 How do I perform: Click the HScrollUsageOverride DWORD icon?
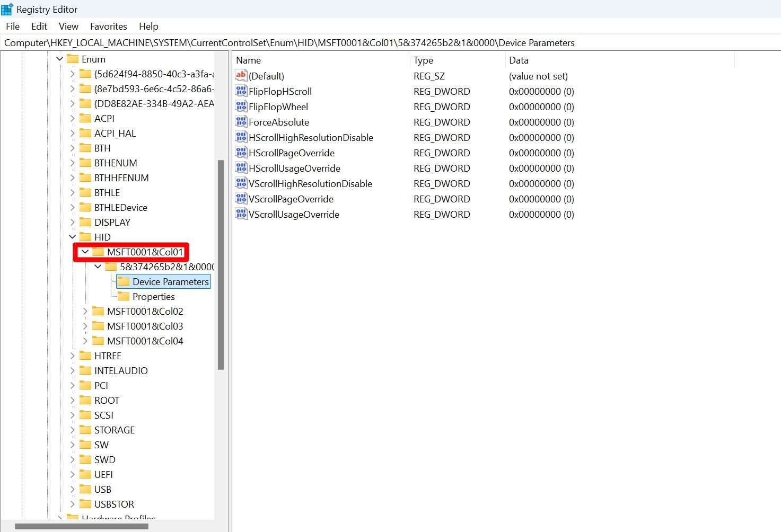point(241,168)
